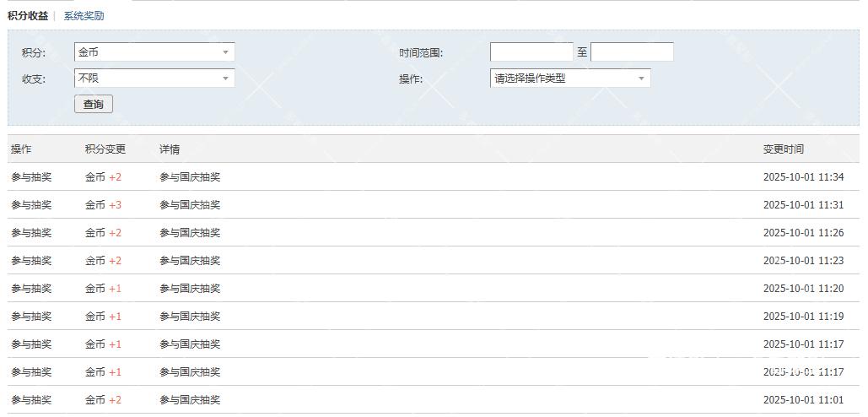Switch to the 积分收益 tab
Viewport: 868px width, 417px height.
(x=28, y=16)
